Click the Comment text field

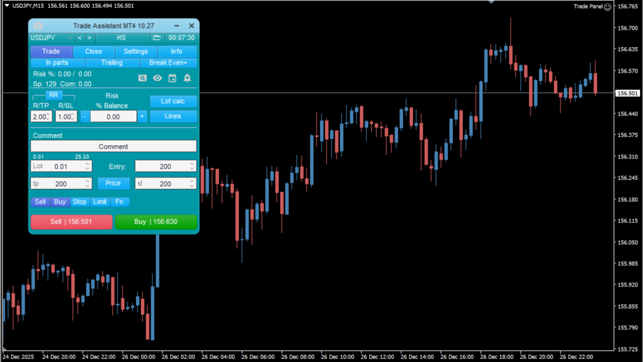[x=113, y=146]
